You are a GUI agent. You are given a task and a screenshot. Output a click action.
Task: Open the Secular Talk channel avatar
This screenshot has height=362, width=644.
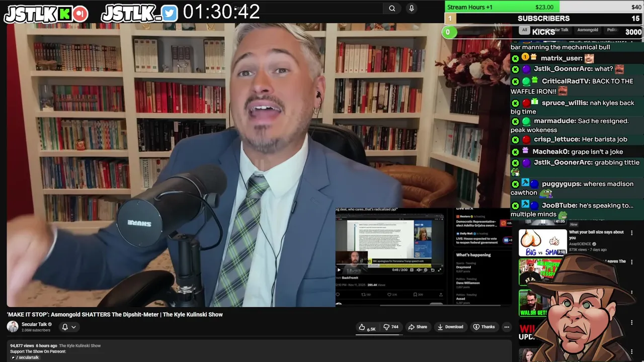pos(13,327)
